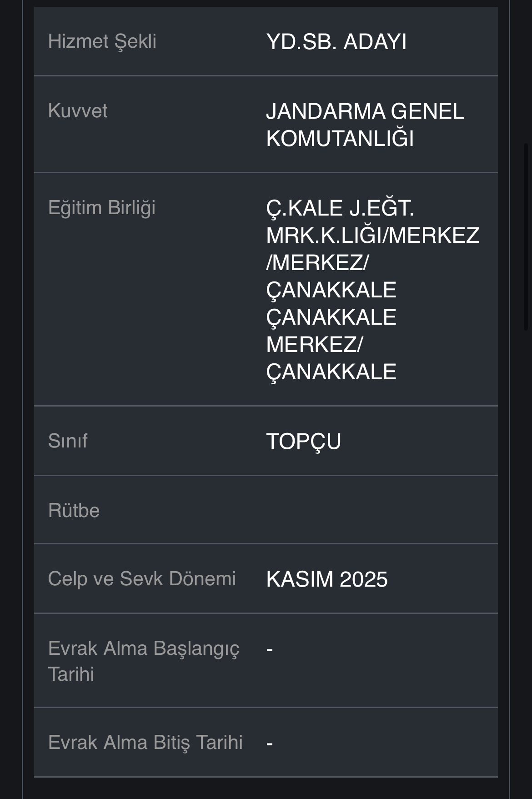This screenshot has height=799, width=532.
Task: Click the Hizmet Şekli label
Action: [102, 41]
